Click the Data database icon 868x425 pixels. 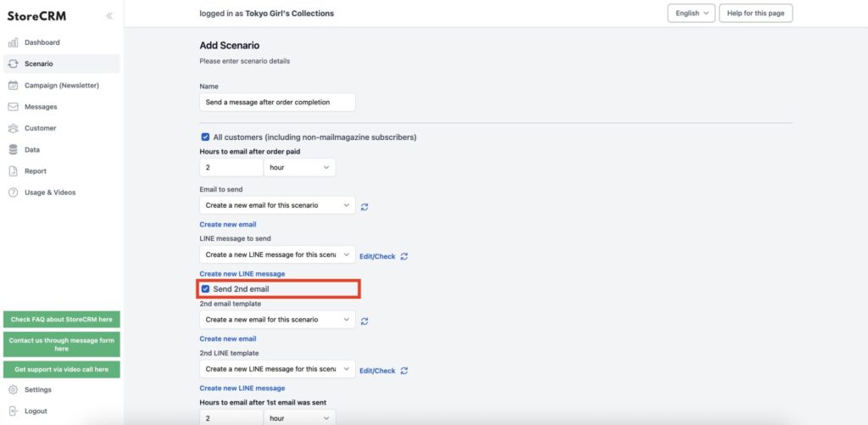pos(14,149)
